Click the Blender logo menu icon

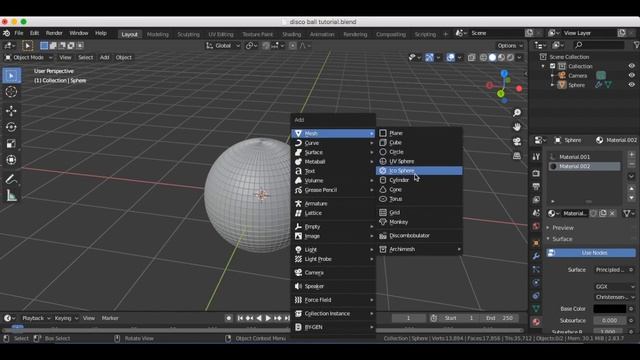[7, 33]
